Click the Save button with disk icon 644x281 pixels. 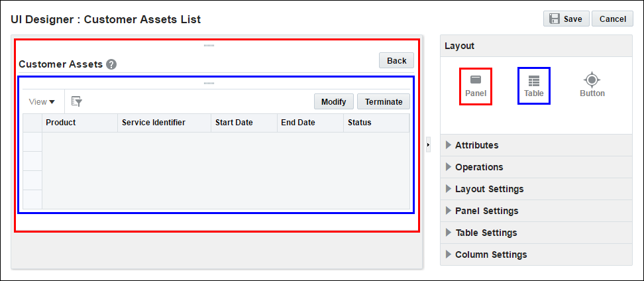[565, 19]
